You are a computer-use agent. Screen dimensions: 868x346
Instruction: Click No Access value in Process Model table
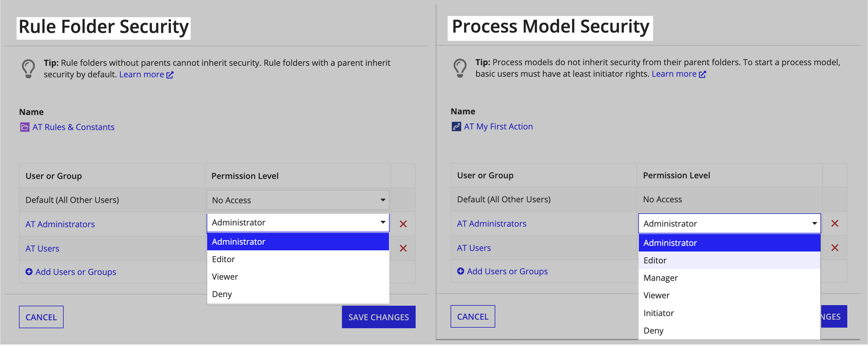(x=663, y=199)
